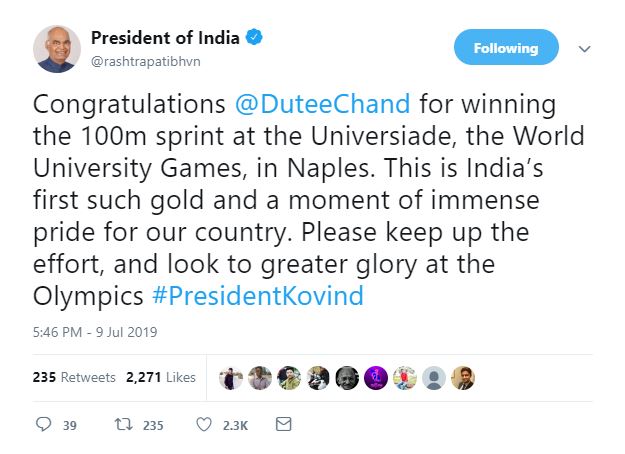Like the tweet with heart icon

(204, 425)
